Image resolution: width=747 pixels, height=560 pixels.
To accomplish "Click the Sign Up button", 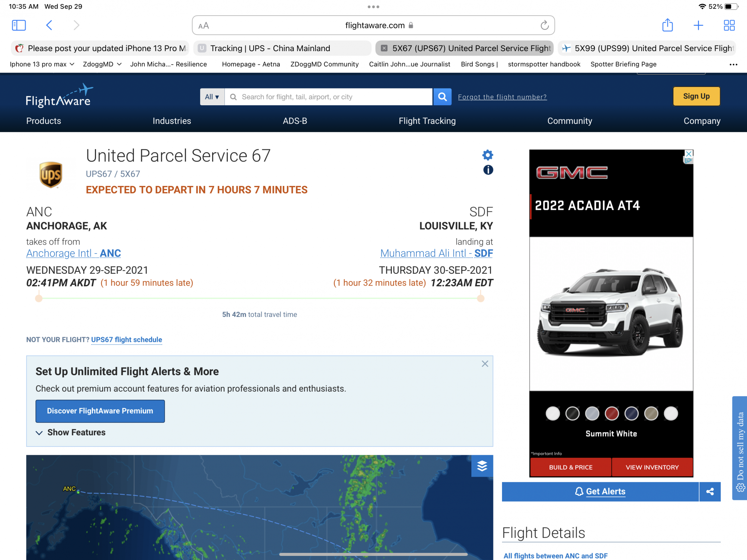I will [696, 96].
